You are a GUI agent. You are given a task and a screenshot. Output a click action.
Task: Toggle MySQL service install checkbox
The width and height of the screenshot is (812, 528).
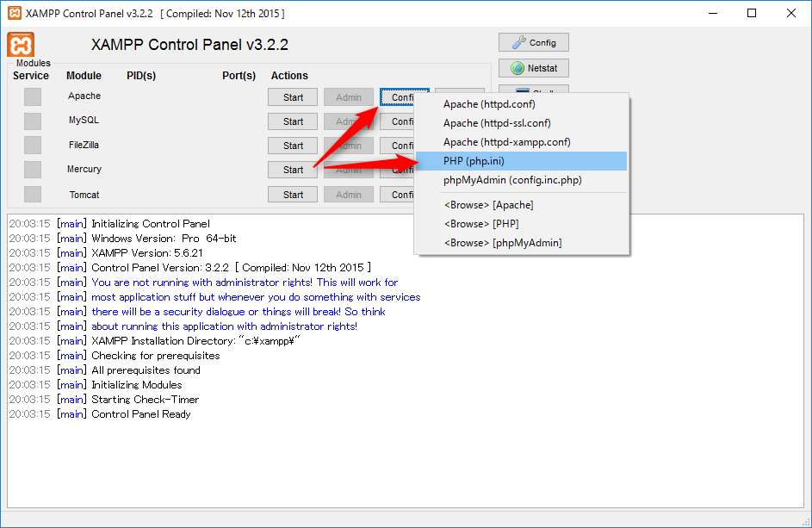pos(33,121)
